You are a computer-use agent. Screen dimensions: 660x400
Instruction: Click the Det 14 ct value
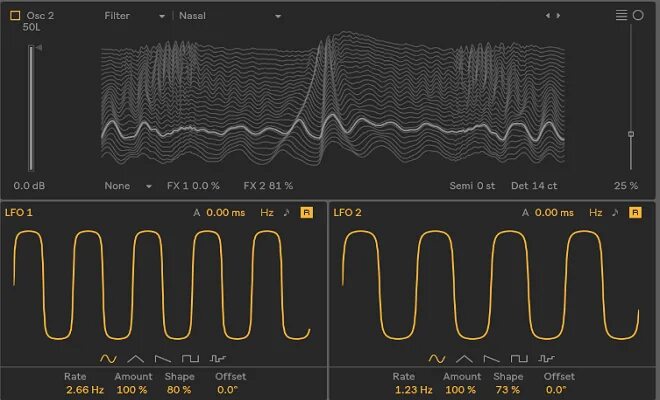tap(534, 186)
